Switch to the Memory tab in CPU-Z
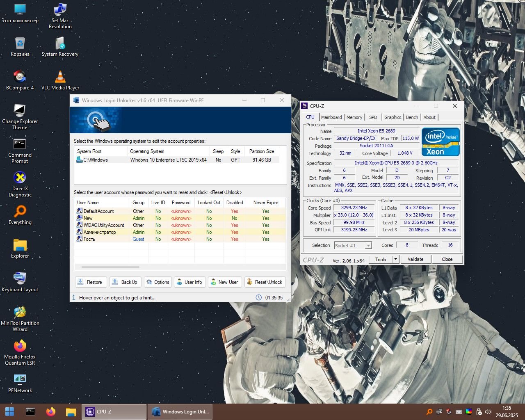 click(354, 117)
